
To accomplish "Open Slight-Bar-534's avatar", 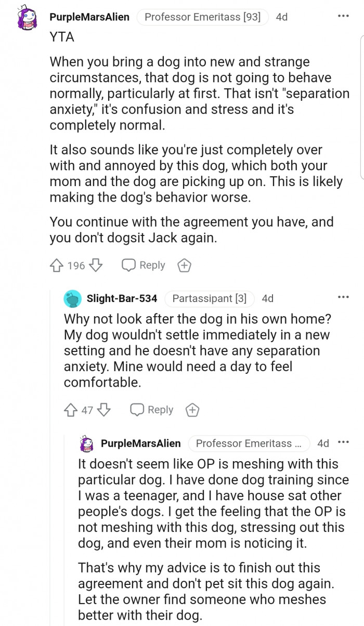I will (72, 298).
